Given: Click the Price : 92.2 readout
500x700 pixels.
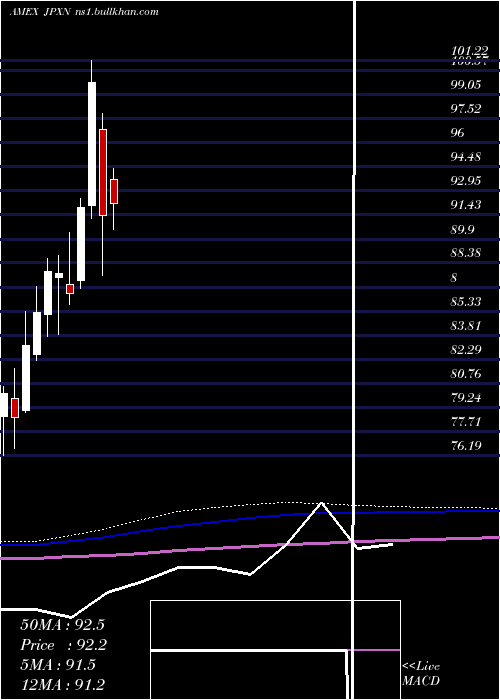Looking at the screenshot, I should (x=64, y=645).
